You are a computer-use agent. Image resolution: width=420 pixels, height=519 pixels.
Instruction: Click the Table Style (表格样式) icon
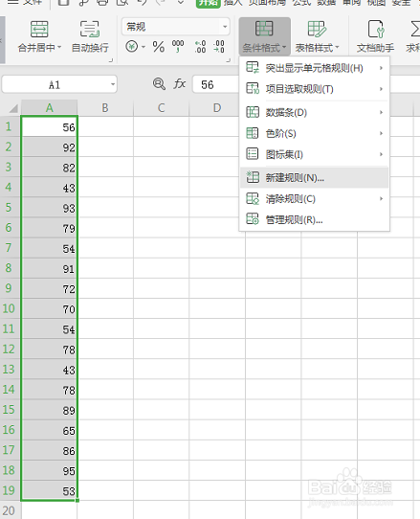(x=317, y=29)
